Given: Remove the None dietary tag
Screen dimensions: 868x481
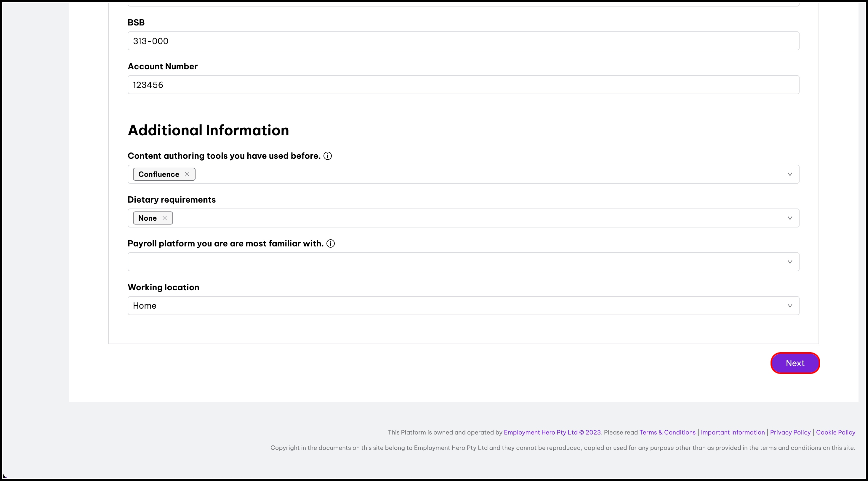Looking at the screenshot, I should pyautogui.click(x=164, y=218).
